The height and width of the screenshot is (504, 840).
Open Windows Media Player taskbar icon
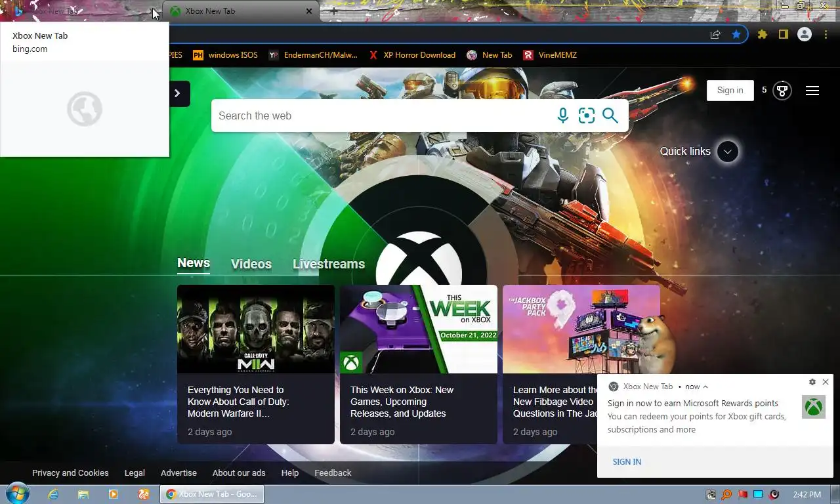coord(114,494)
